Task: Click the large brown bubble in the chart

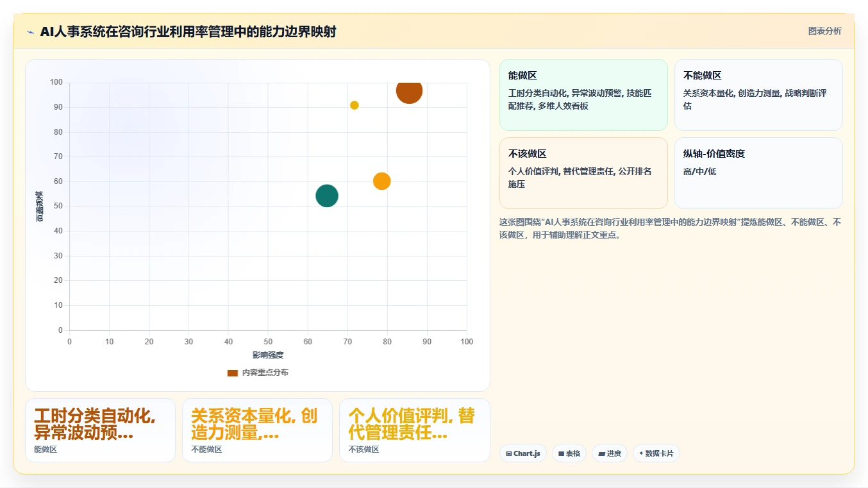Action: (409, 91)
